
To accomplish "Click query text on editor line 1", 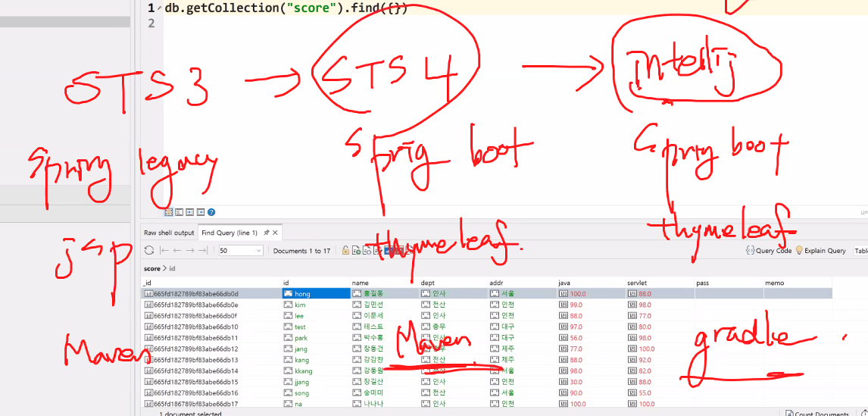I will (286, 8).
